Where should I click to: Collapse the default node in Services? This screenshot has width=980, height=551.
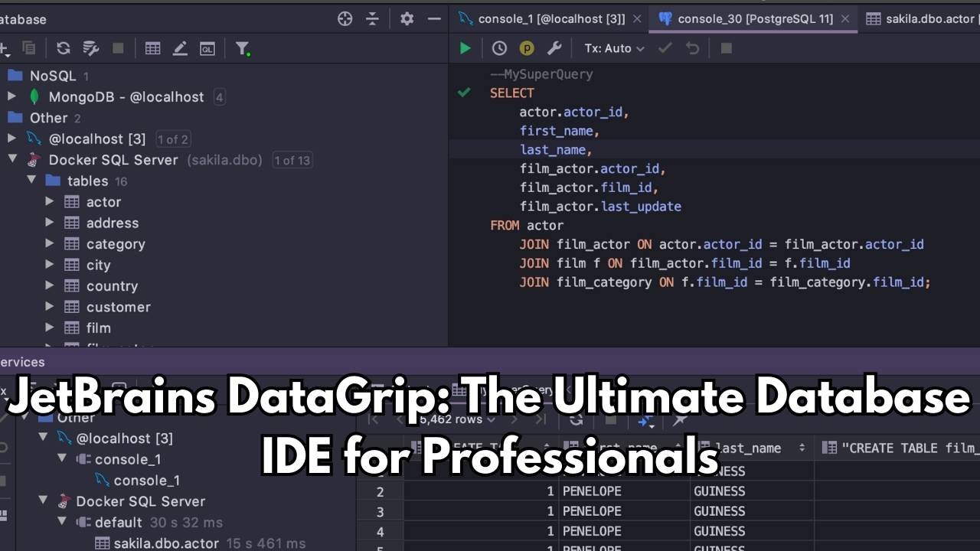(63, 522)
